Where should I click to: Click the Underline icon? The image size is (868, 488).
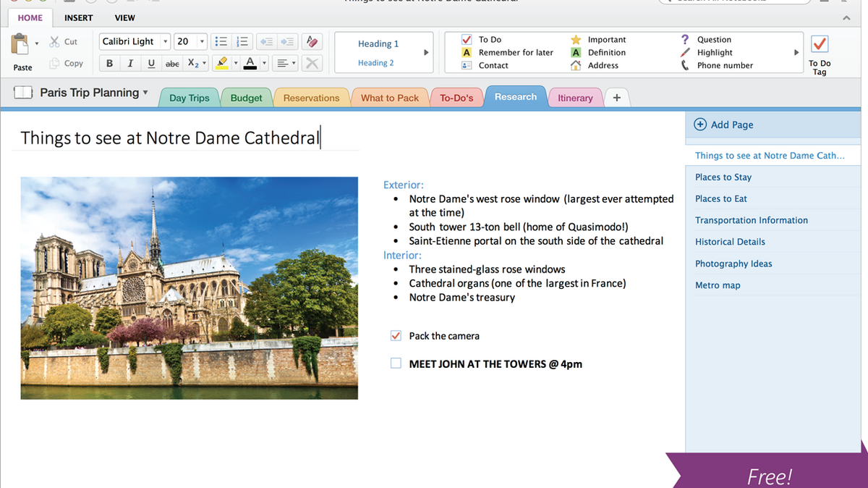[151, 63]
